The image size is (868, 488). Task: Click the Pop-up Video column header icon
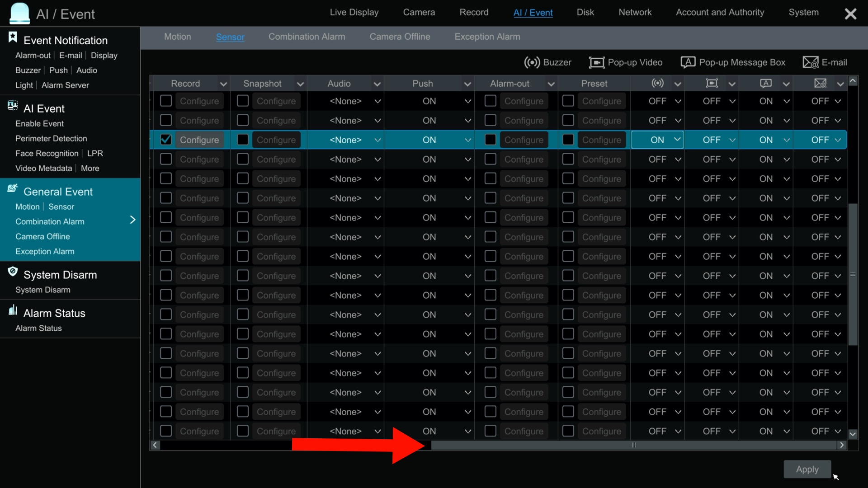click(712, 83)
